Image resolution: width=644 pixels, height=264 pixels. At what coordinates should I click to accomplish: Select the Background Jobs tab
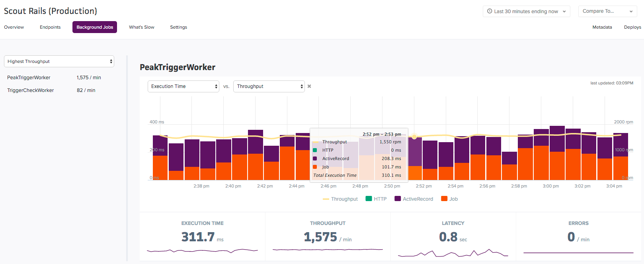(x=95, y=27)
